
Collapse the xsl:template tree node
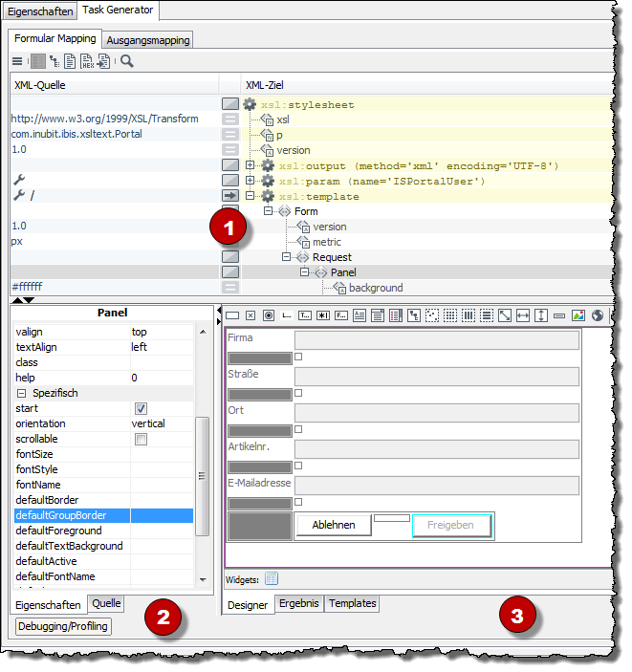coord(250,196)
